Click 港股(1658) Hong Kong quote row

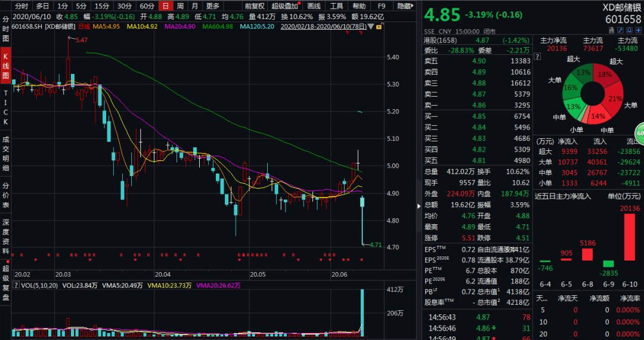tap(476, 40)
